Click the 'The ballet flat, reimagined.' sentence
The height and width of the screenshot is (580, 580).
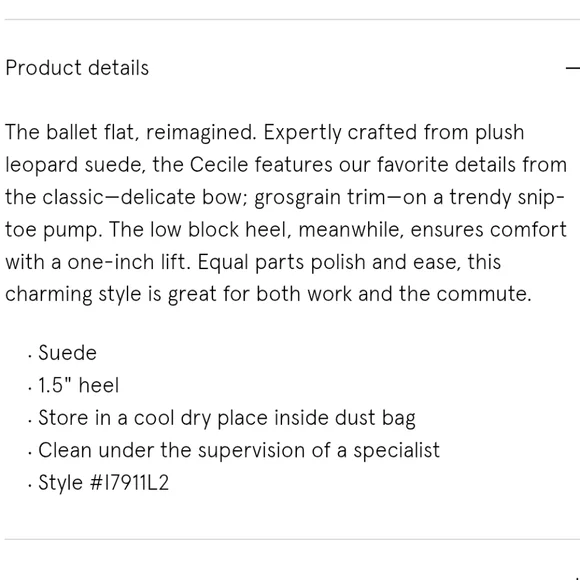coord(131,132)
